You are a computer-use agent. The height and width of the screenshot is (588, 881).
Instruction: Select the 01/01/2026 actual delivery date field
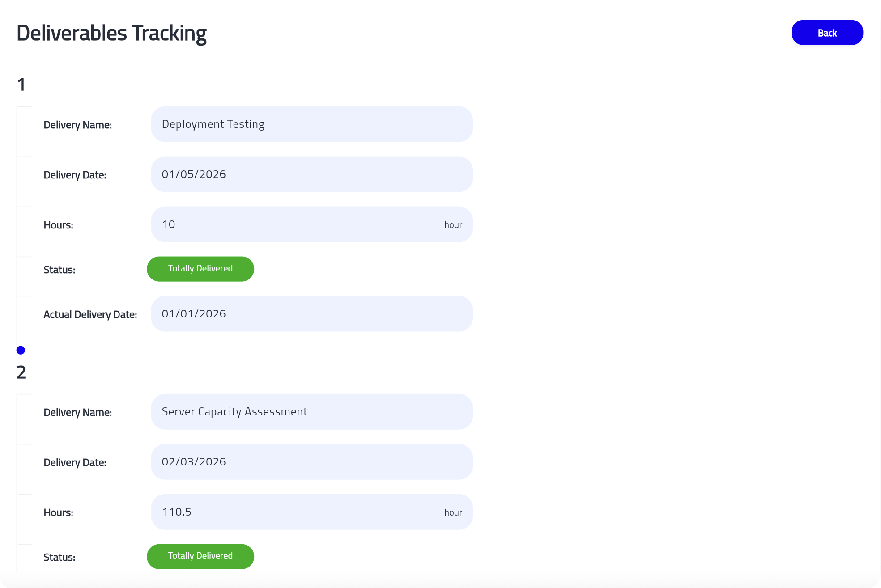coord(311,314)
